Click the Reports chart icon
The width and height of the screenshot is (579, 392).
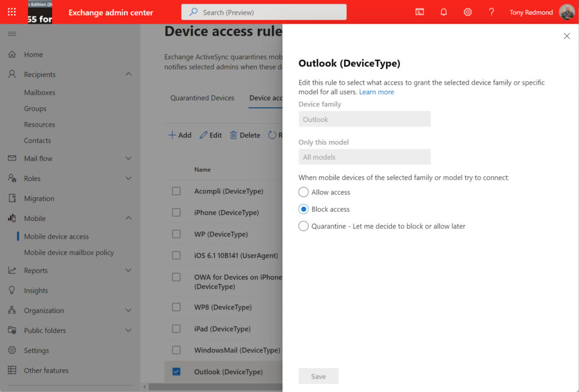point(12,271)
